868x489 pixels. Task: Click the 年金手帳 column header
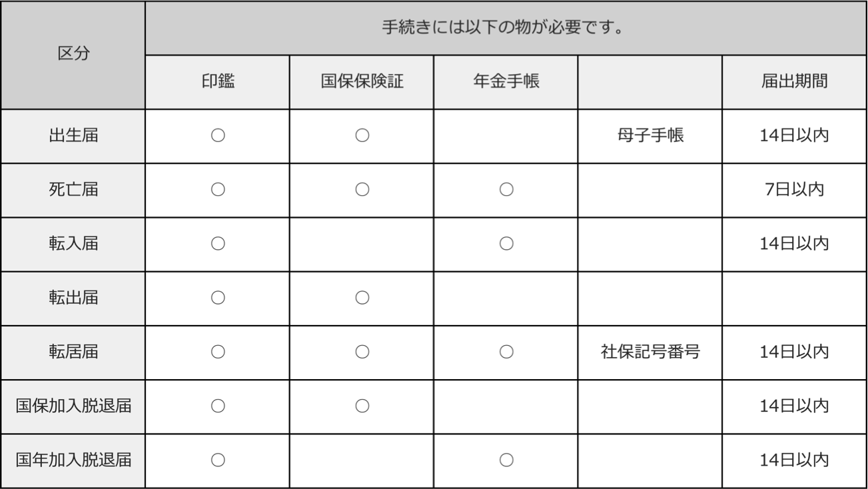506,82
